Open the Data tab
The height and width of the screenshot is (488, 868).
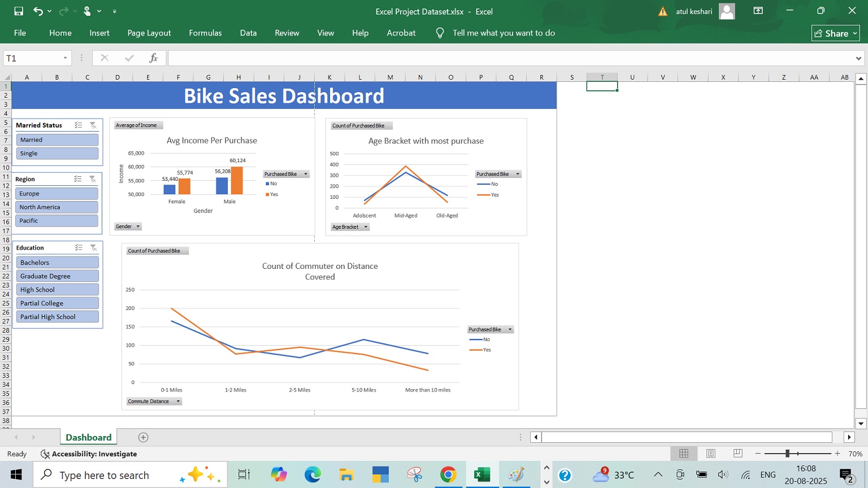(248, 33)
